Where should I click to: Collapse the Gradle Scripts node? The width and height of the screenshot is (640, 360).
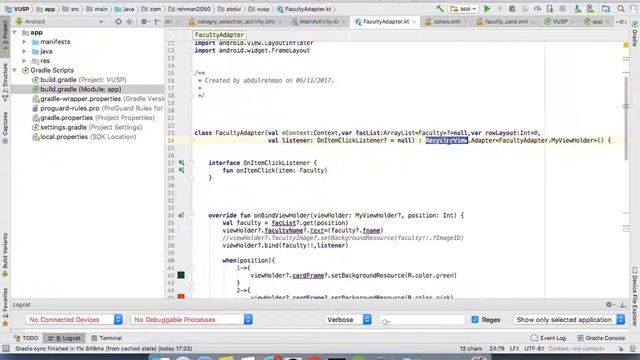(15, 70)
